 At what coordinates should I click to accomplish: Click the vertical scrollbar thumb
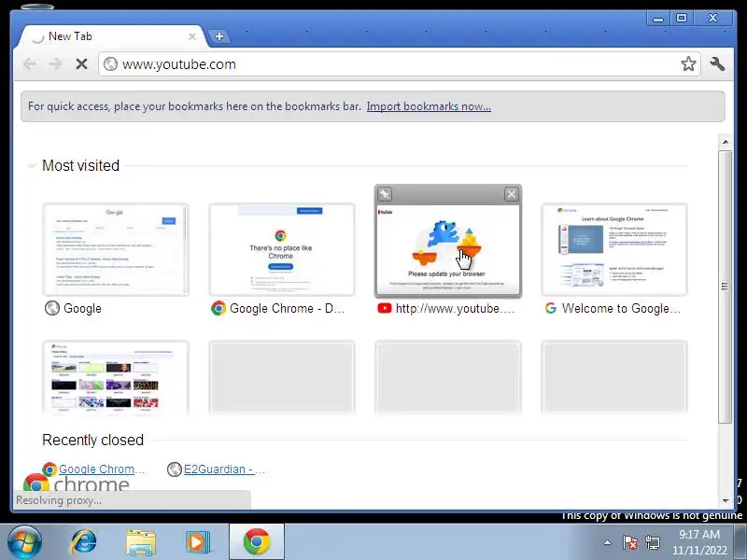pos(726,287)
